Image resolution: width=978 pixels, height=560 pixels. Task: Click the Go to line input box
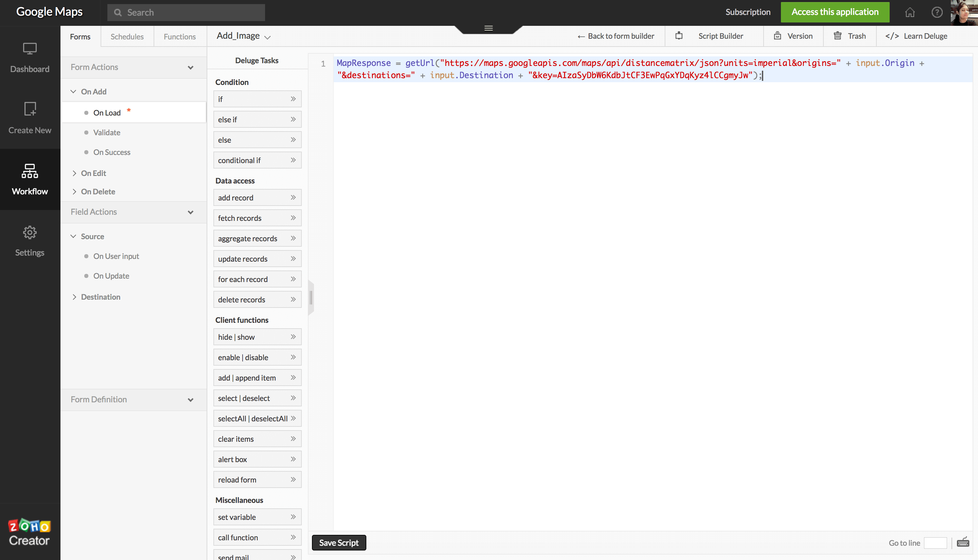pos(935,543)
